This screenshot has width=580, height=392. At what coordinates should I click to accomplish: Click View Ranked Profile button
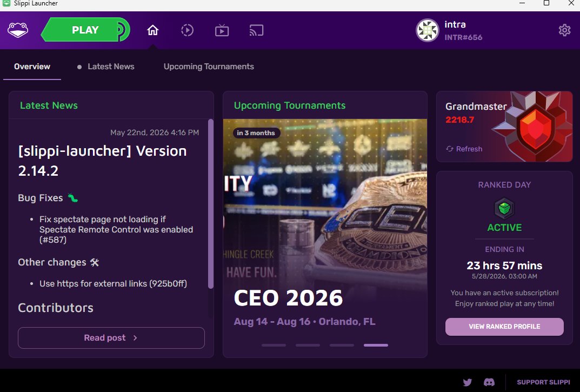[504, 327]
